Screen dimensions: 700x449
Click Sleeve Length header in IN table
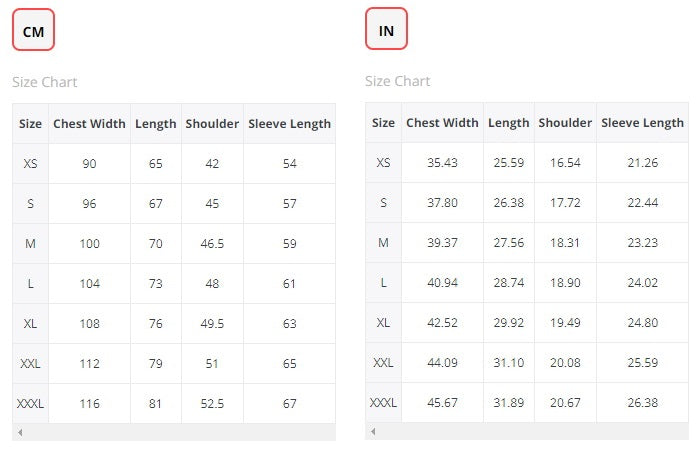642,123
